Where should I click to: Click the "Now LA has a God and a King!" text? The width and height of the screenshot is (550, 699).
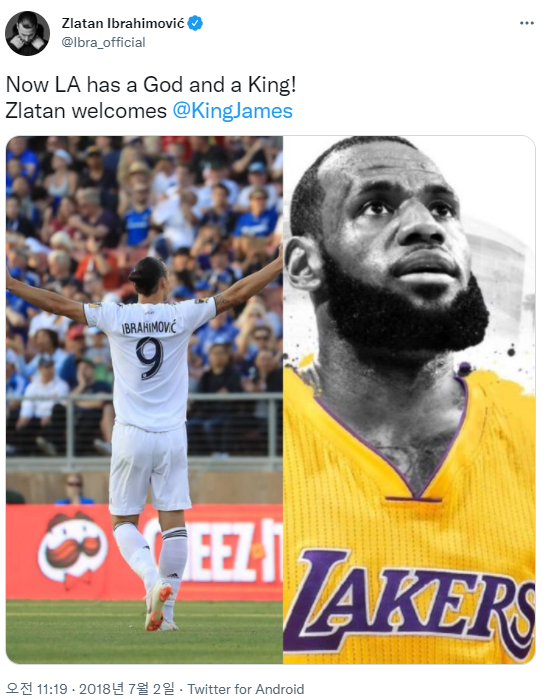click(x=151, y=84)
